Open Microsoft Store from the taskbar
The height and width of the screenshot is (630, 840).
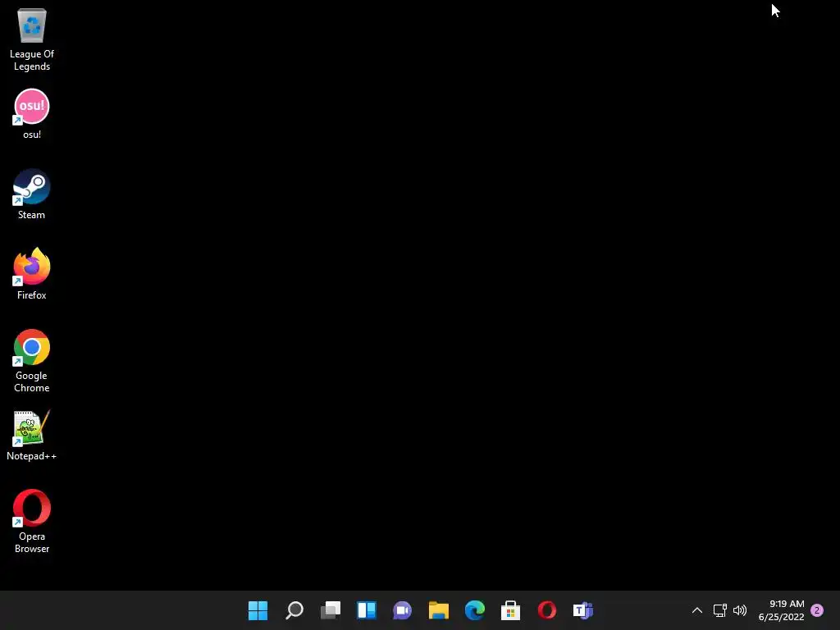coord(510,610)
